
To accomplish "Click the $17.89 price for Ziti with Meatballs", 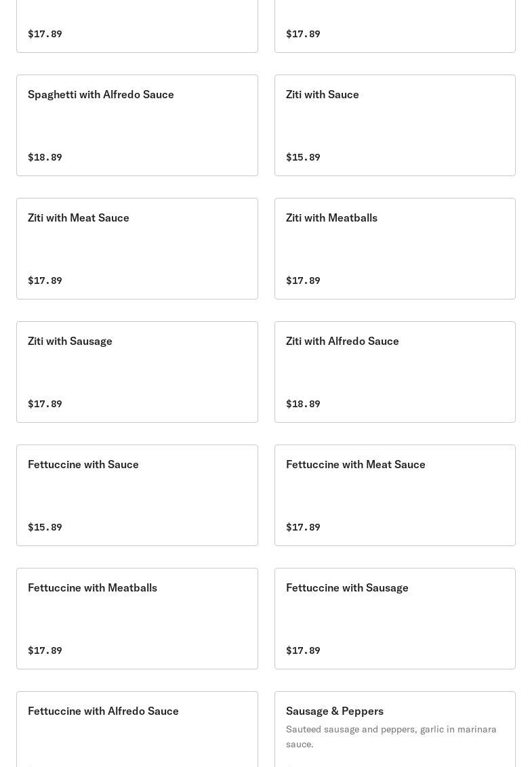I will (x=303, y=281).
